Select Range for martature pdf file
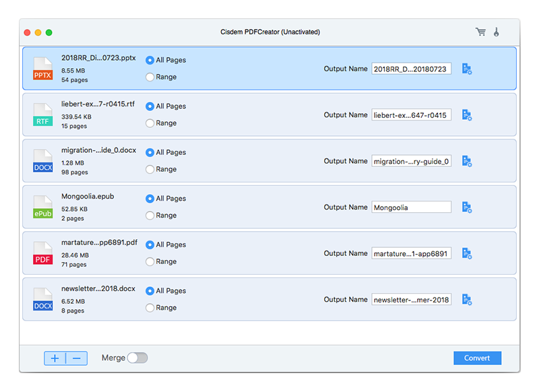Viewport: 539px width, 392px height. tap(150, 261)
